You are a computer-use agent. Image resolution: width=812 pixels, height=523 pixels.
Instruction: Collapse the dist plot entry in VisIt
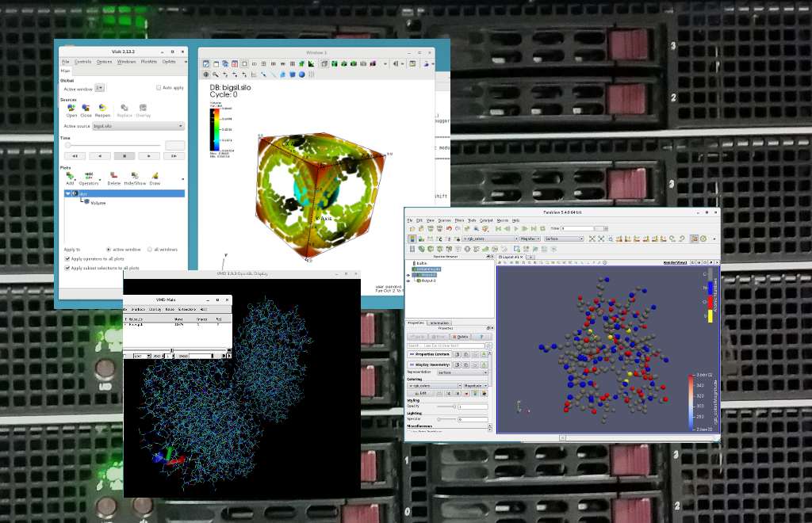[68, 193]
